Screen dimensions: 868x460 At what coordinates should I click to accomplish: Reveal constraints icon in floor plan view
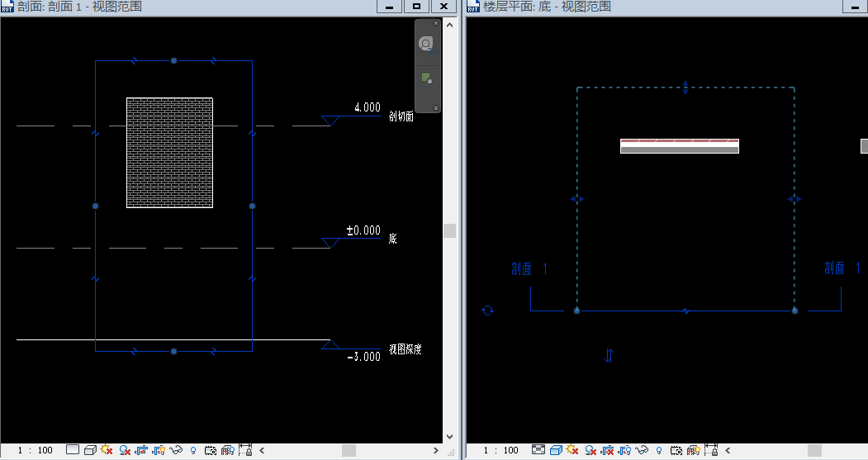pos(711,449)
